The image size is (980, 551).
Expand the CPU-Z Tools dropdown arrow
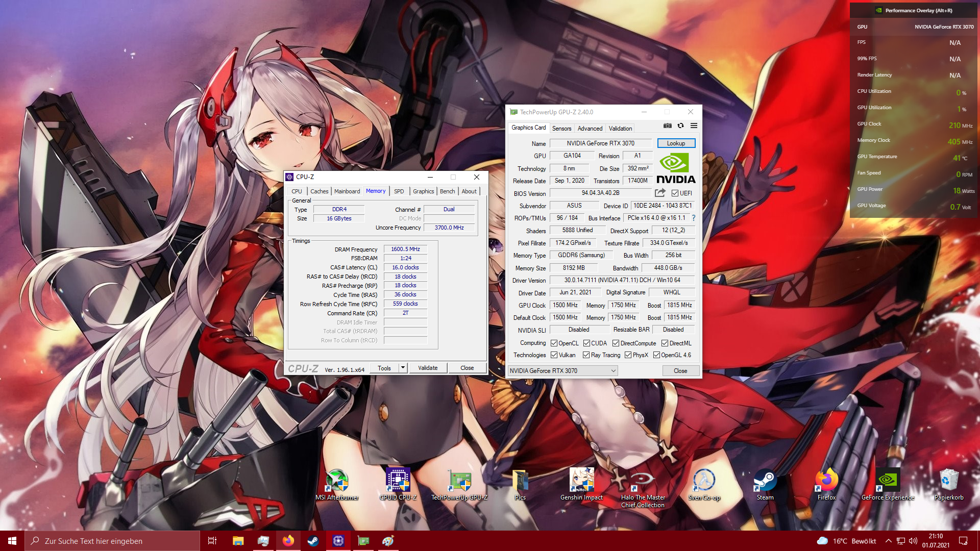click(403, 368)
